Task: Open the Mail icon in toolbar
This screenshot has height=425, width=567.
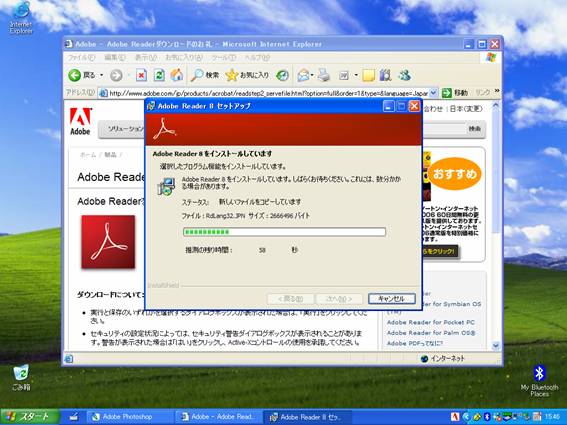Action: (x=303, y=75)
